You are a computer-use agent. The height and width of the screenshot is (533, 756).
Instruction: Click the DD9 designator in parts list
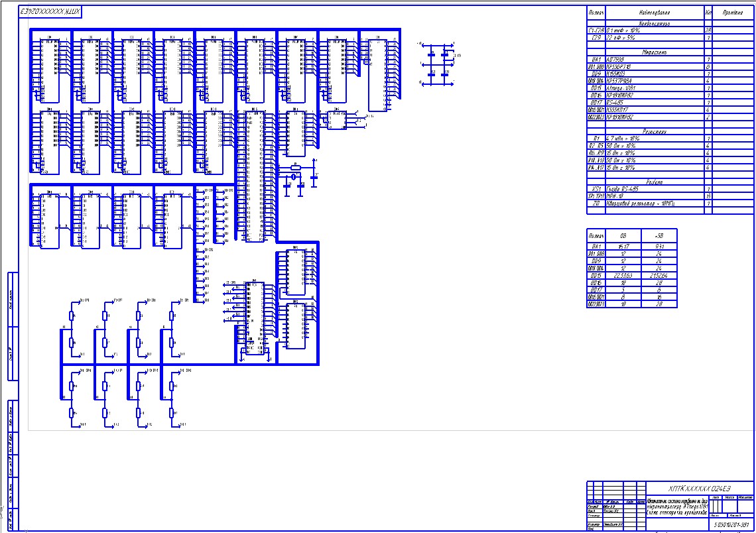(596, 74)
